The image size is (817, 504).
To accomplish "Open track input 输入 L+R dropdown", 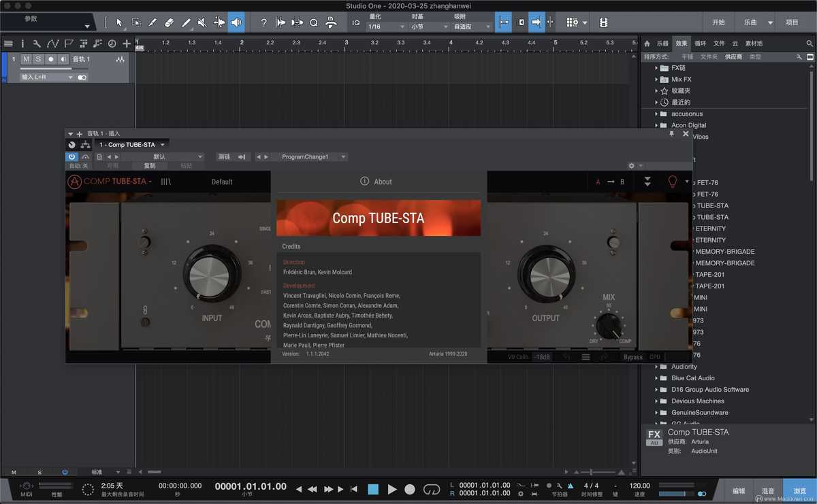I will (47, 78).
